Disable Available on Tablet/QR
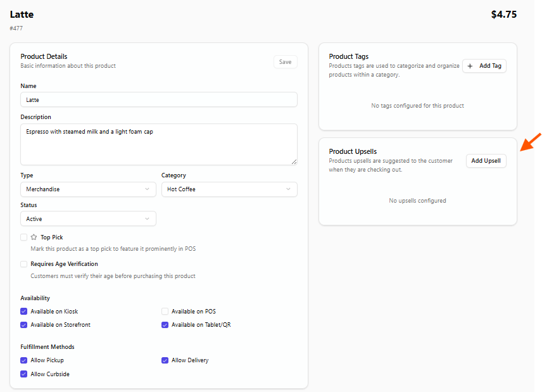The width and height of the screenshot is (542, 392). [x=165, y=325]
